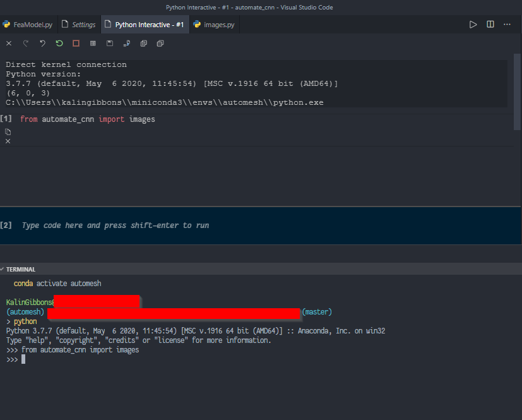The width and height of the screenshot is (522, 420).
Task: Interrupt the running kernel
Action: coord(76,43)
